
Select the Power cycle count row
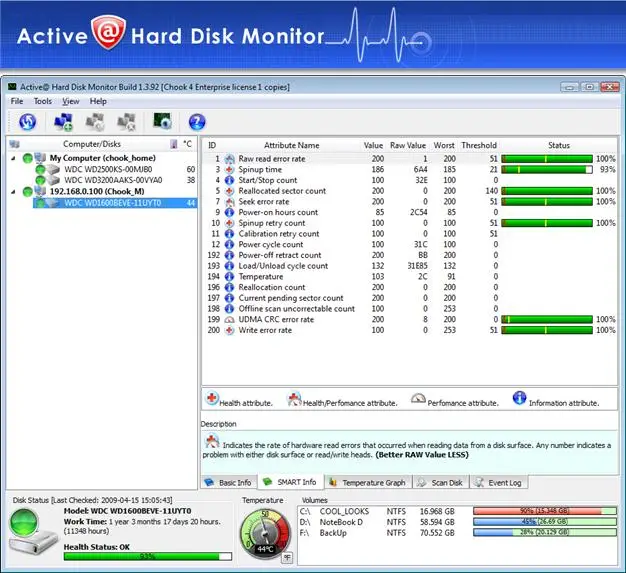[x=410, y=244]
